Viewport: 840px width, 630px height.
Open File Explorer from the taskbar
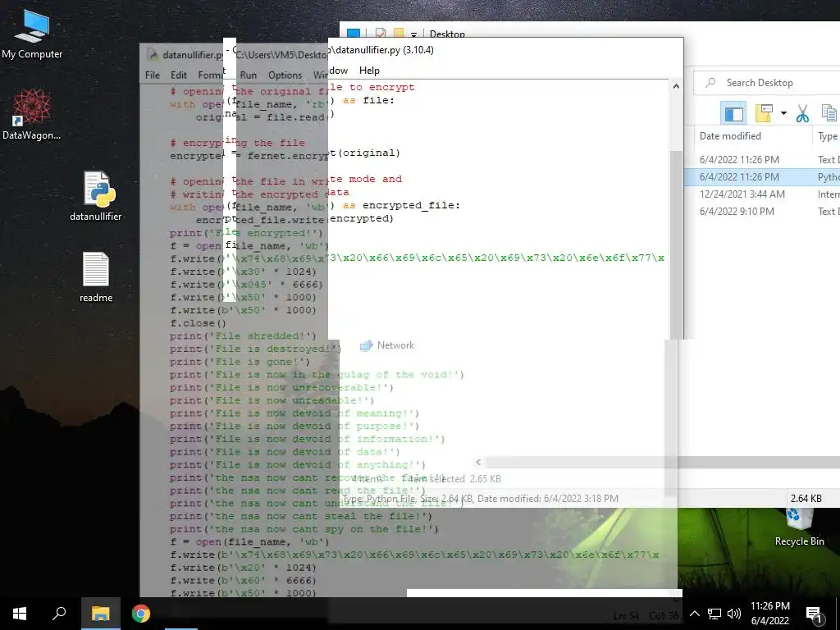(100, 614)
